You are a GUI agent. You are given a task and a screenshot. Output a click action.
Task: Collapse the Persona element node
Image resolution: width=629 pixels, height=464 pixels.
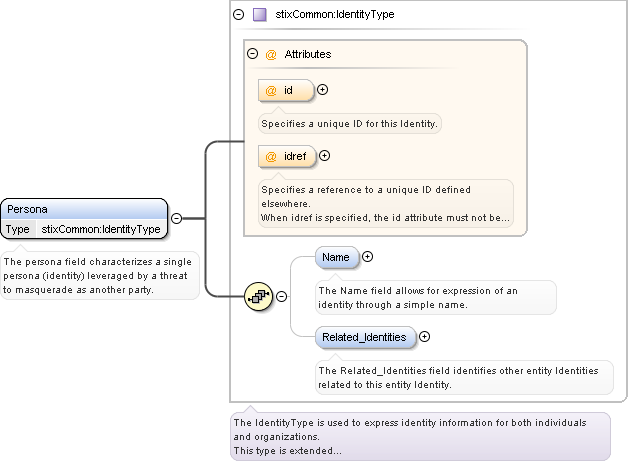tap(176, 217)
